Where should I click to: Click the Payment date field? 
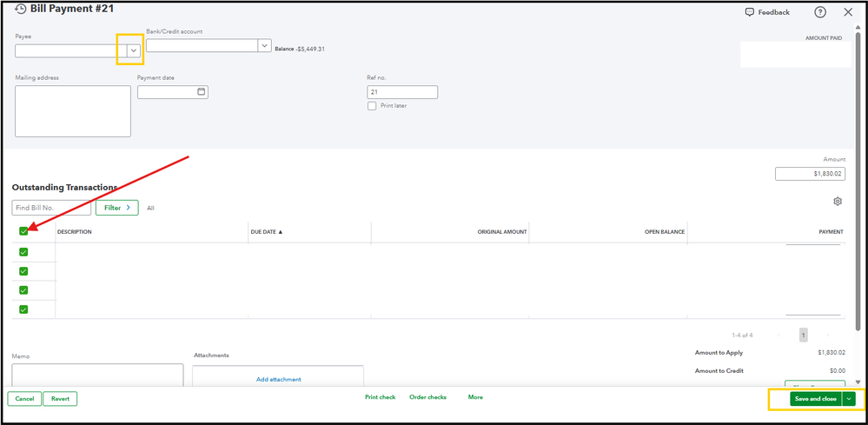coord(173,92)
